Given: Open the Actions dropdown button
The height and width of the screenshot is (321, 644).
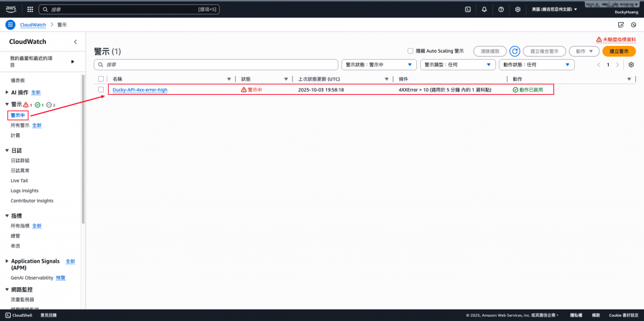Looking at the screenshot, I should click(x=584, y=52).
